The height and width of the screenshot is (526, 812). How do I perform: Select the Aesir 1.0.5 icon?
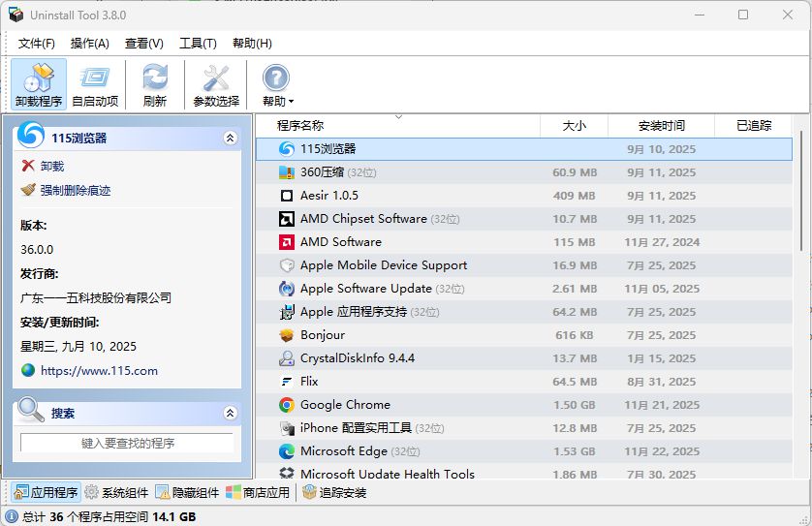[287, 196]
